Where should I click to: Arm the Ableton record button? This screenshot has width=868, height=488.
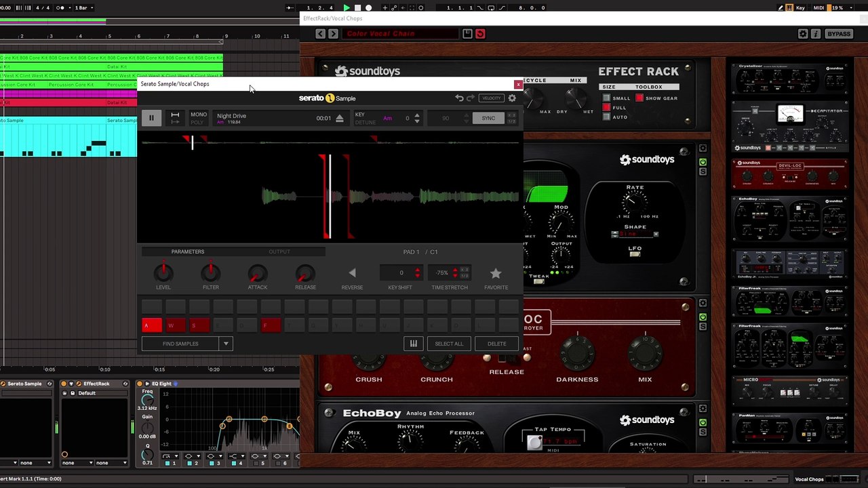tap(368, 7)
